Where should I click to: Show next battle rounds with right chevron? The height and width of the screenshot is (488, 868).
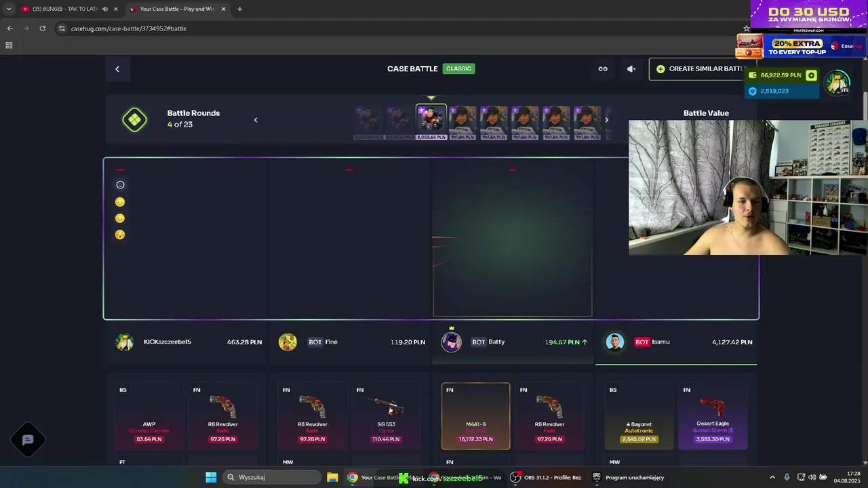[x=606, y=120]
